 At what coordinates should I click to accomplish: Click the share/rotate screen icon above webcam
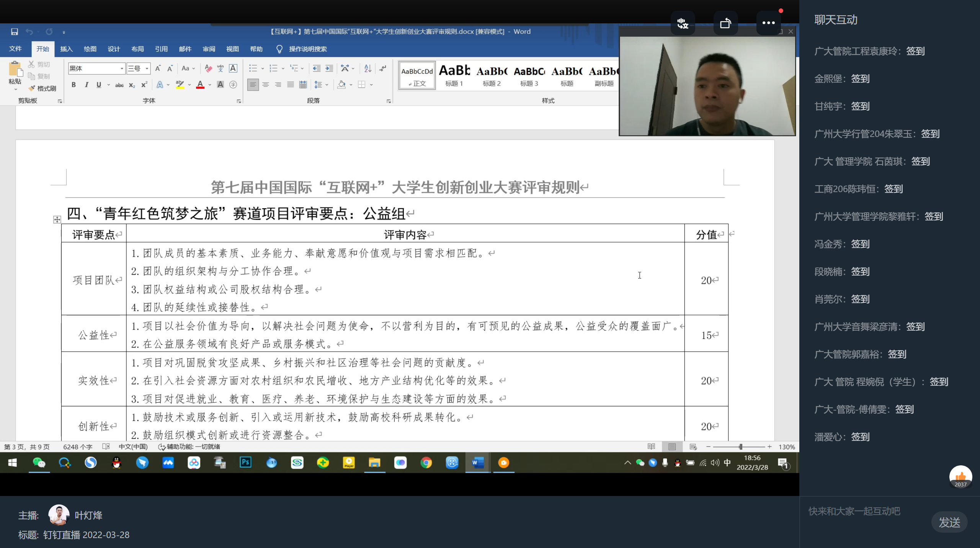(x=725, y=23)
